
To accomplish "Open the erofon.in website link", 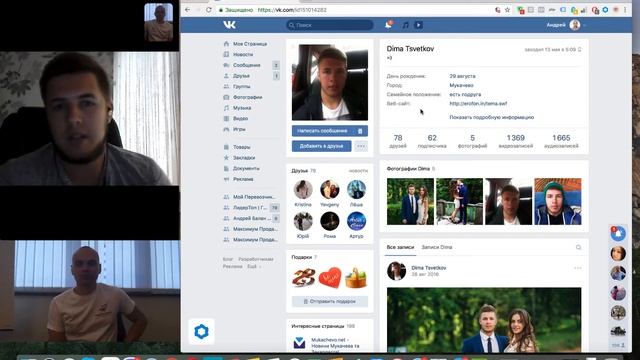I will point(478,104).
